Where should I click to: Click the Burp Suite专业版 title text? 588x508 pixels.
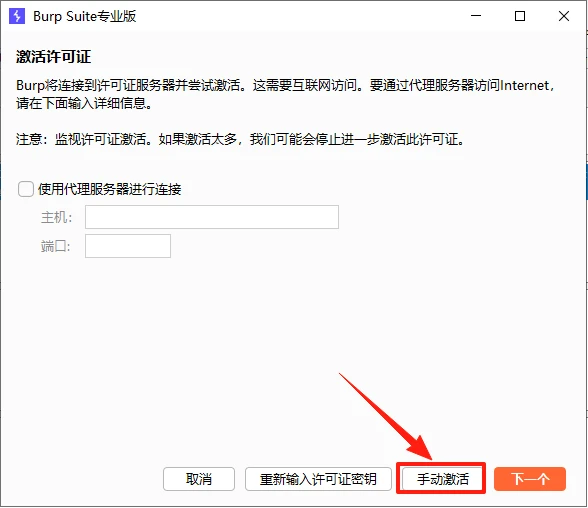pos(85,16)
